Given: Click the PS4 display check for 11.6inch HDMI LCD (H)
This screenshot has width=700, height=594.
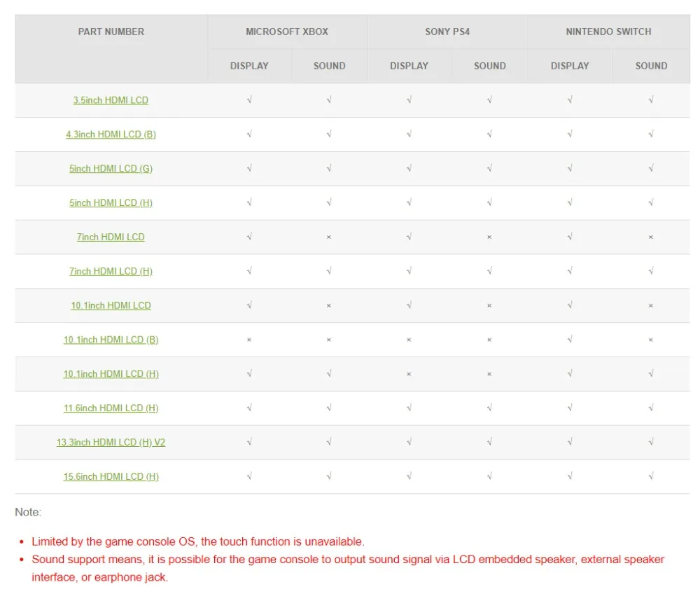Looking at the screenshot, I should click(409, 408).
